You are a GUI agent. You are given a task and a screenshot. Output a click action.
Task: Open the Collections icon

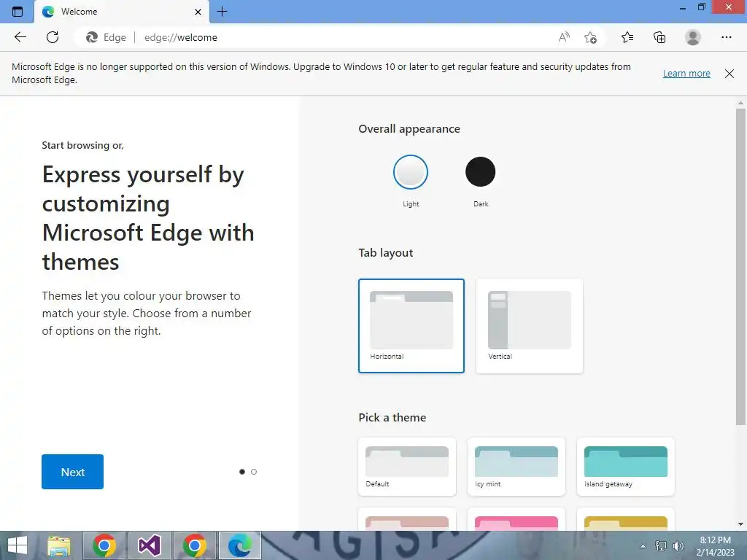659,37
